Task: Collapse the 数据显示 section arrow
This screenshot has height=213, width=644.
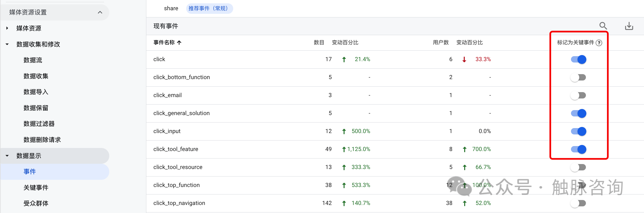Action: pyautogui.click(x=7, y=156)
